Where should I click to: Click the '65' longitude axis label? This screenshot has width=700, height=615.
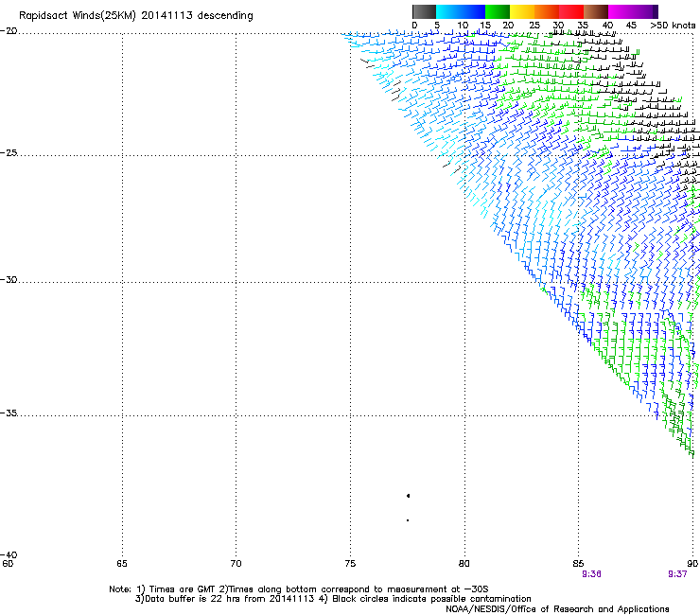coord(122,564)
